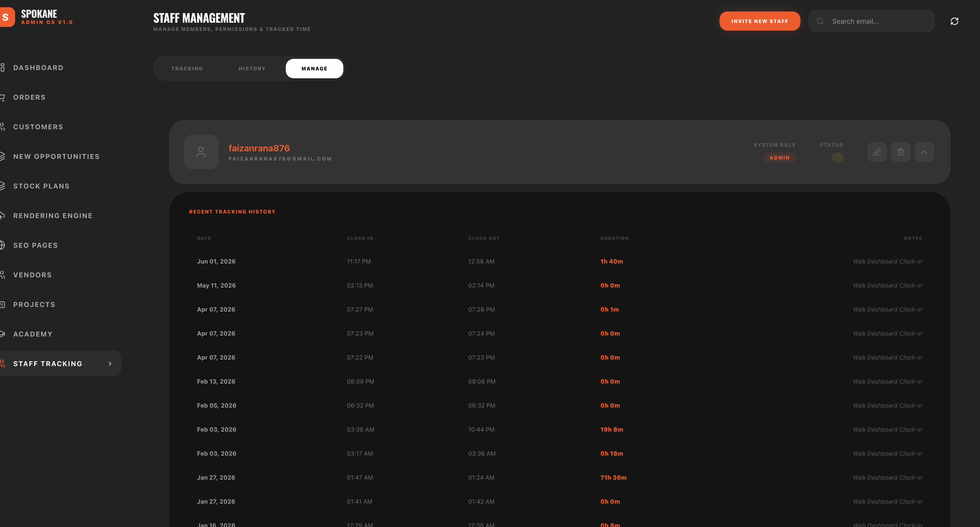Click the Date column header
Image resolution: width=980 pixels, height=527 pixels.
204,238
